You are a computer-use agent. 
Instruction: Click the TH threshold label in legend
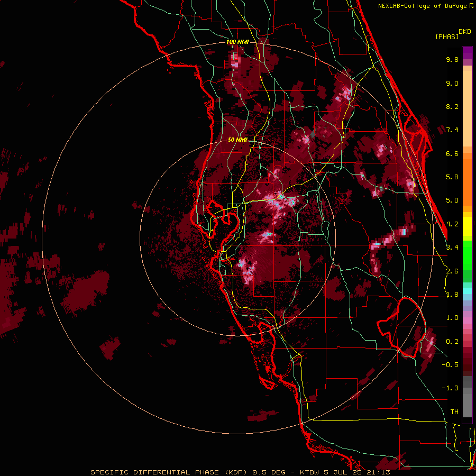(454, 412)
